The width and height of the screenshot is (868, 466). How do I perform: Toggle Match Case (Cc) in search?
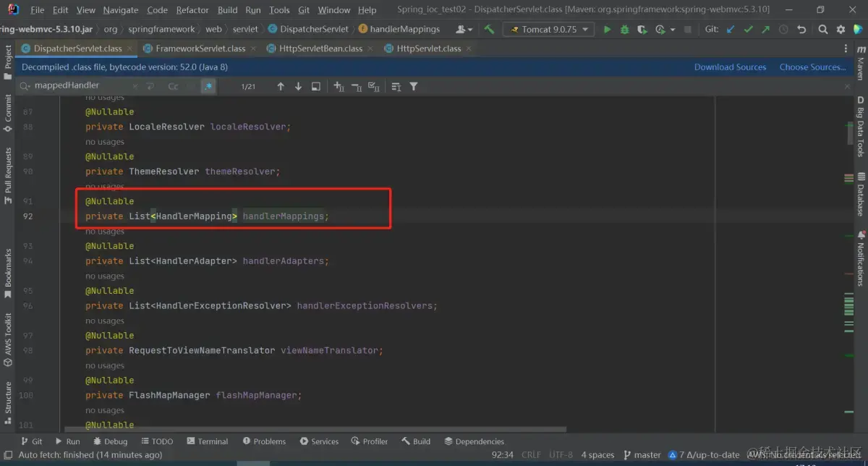[173, 86]
